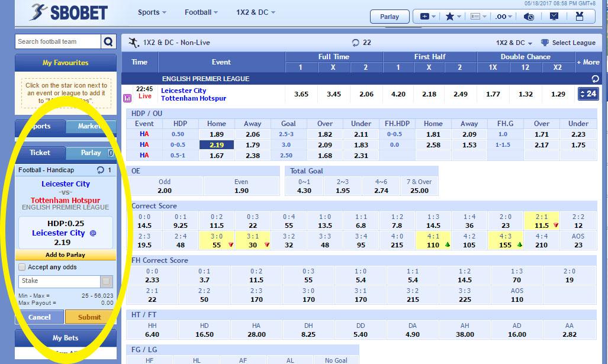This screenshot has width=608, height=364.
Task: Cancel the bet ticket
Action: coord(40,317)
